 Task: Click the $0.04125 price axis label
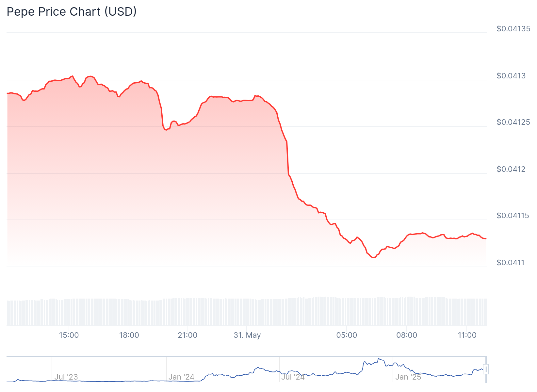(x=513, y=122)
